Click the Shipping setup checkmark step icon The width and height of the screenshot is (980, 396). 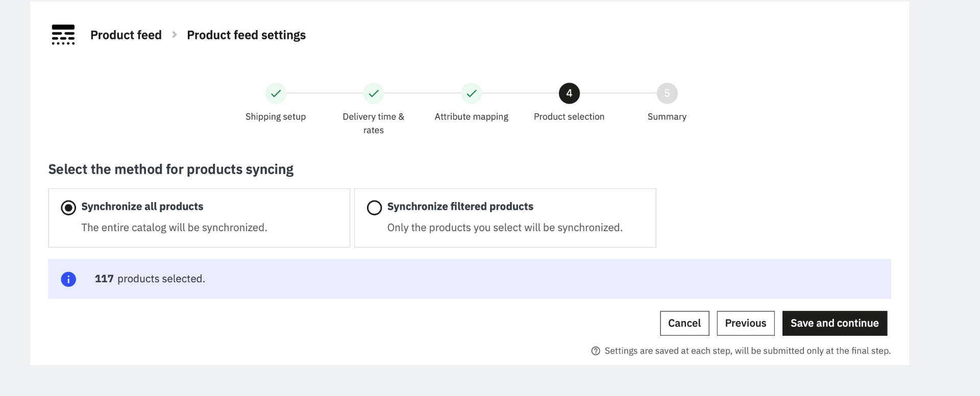click(276, 93)
